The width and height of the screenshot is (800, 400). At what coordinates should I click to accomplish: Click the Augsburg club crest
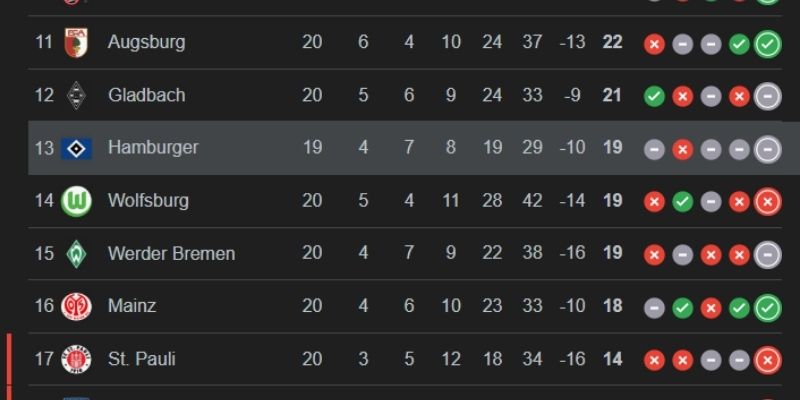pyautogui.click(x=76, y=43)
